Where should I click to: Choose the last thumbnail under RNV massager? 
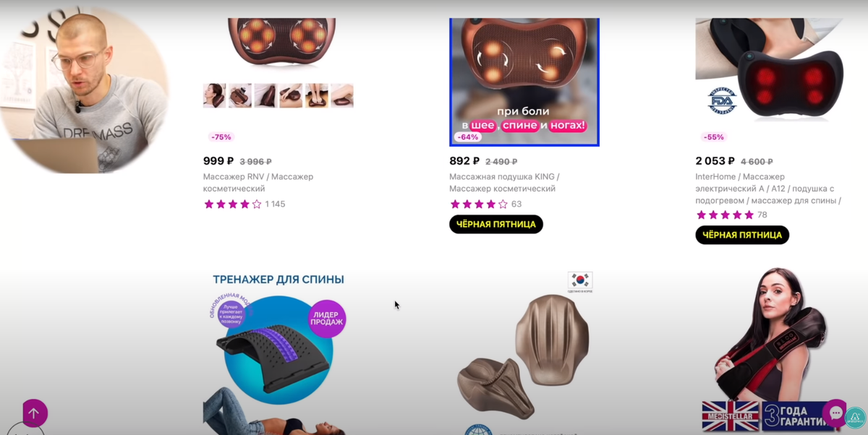click(x=342, y=95)
